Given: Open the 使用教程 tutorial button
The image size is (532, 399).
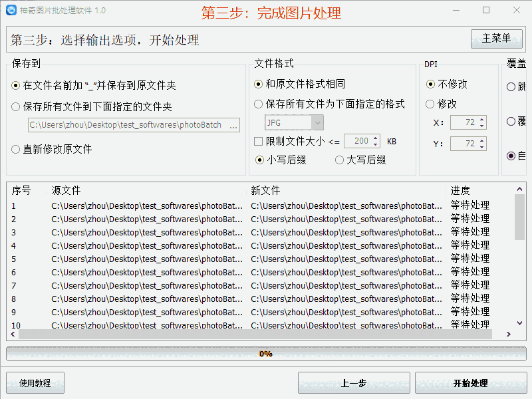Looking at the screenshot, I should click(x=35, y=383).
